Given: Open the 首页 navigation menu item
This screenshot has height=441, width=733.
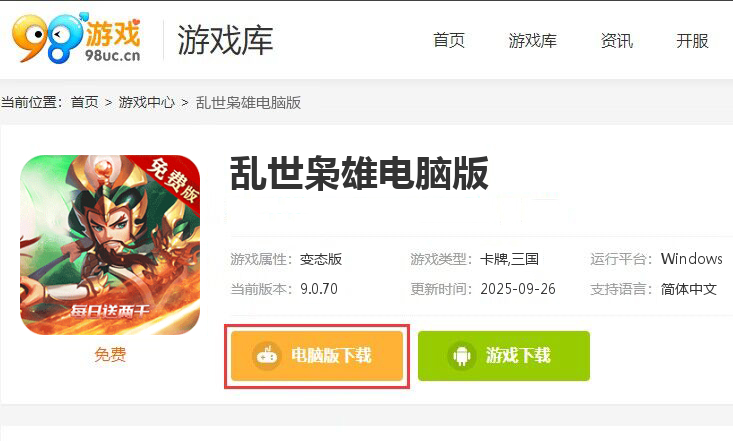Looking at the screenshot, I should click(449, 41).
